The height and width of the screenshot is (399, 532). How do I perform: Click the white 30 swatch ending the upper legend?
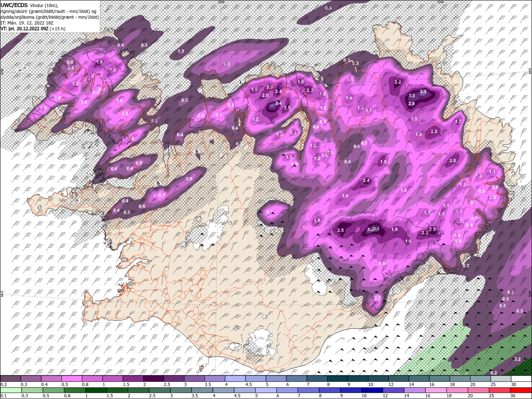[521, 379]
